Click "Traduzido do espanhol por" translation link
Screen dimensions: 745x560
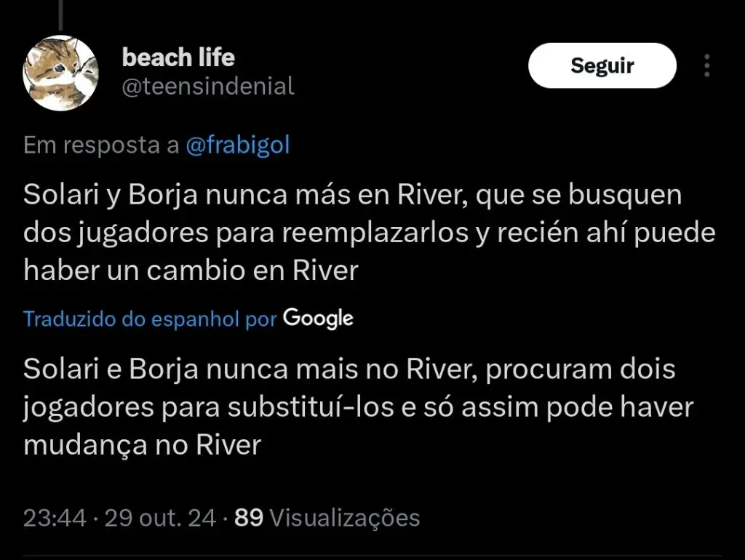[150, 319]
